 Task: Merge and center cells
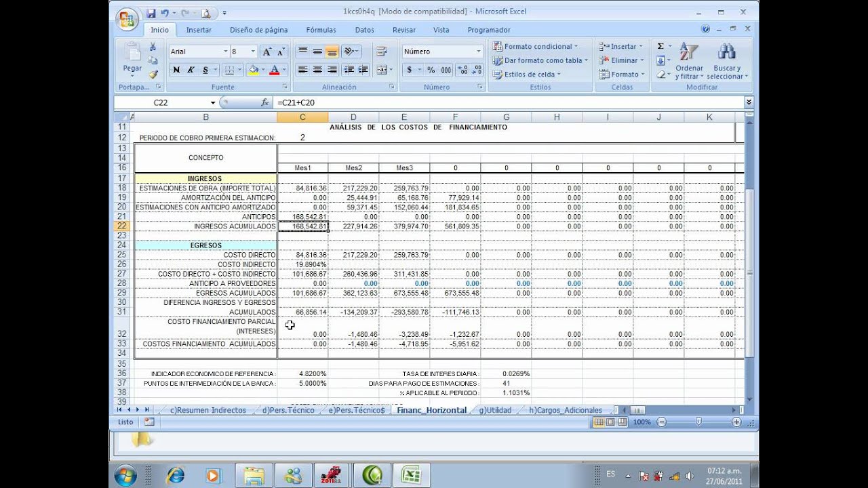(381, 70)
